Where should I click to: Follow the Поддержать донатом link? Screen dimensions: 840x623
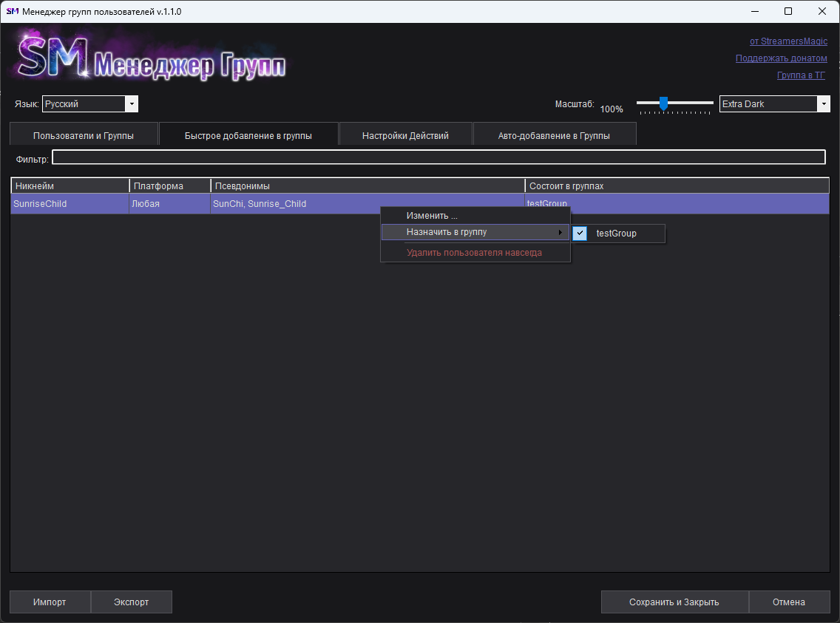point(781,58)
